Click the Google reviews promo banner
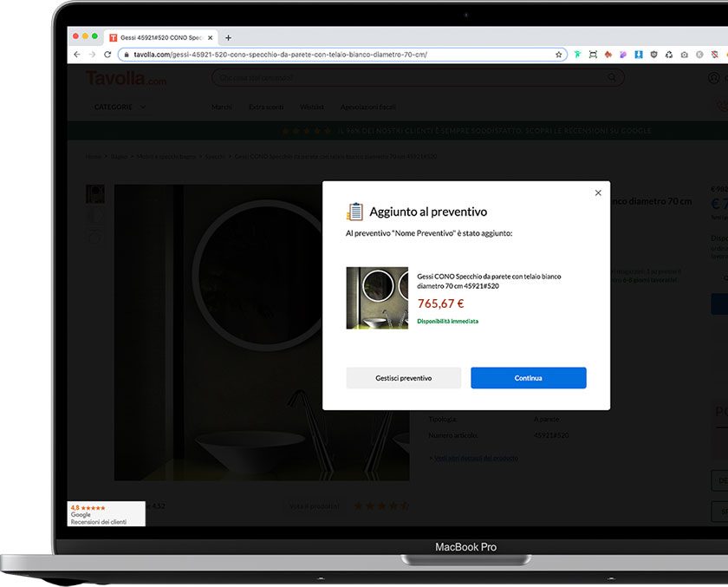This screenshot has height=587, width=728. [x=398, y=131]
